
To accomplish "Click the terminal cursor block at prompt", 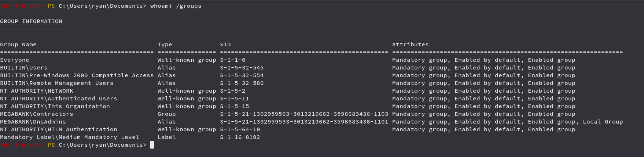I will tap(152, 145).
